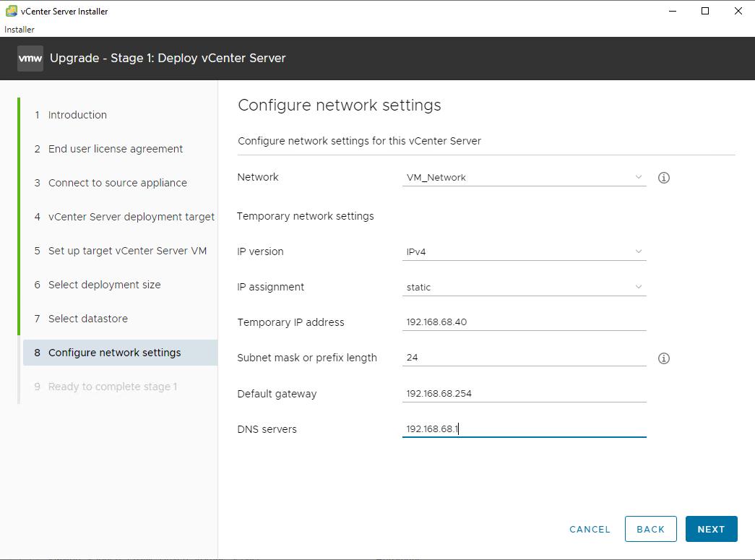Viewport: 755px width, 560px height.
Task: Select the 'Connect to source appliance' step
Action: coord(116,182)
